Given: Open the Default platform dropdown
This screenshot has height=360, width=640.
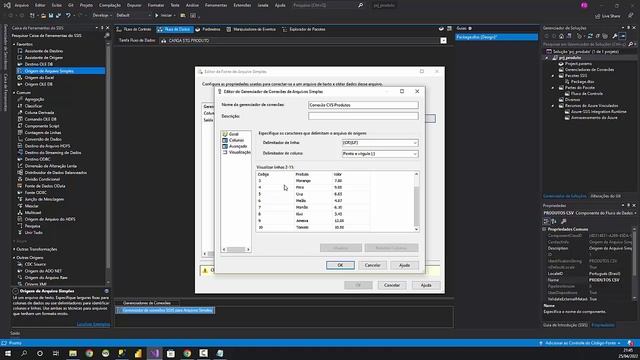Looking at the screenshot, I should 133,16.
